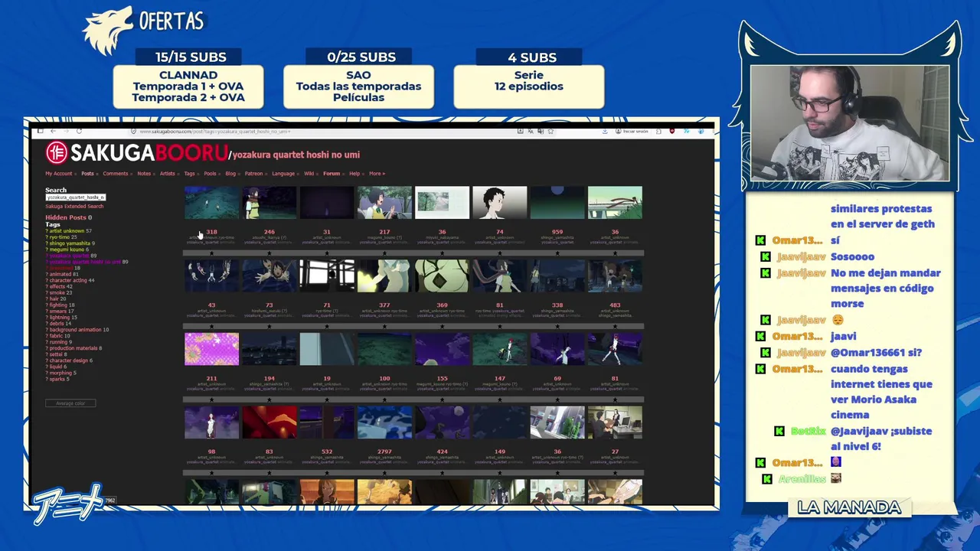Expand the Posts » navigation menu

(89, 174)
